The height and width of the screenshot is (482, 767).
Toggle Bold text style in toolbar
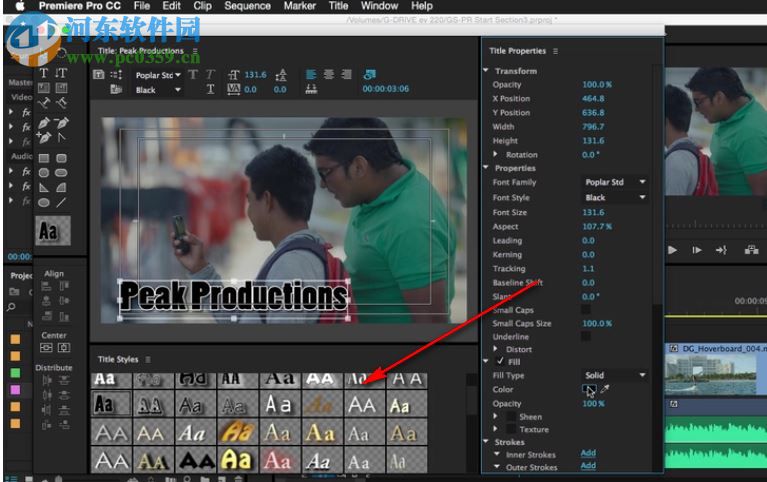click(193, 74)
